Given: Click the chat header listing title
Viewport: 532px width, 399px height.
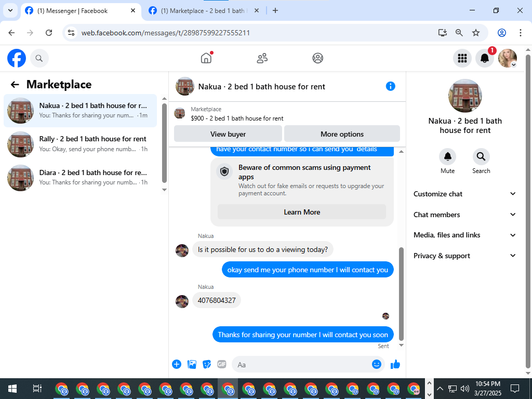Looking at the screenshot, I should [262, 87].
